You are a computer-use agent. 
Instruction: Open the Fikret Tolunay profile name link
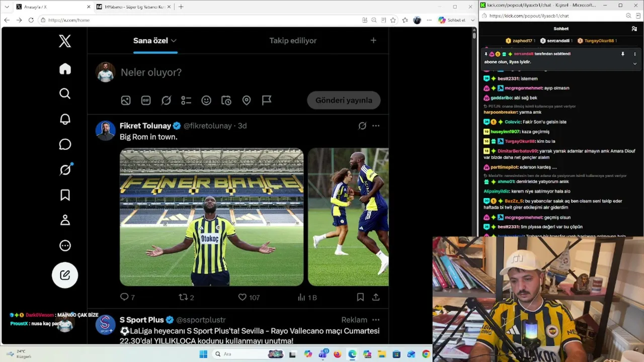(x=145, y=126)
